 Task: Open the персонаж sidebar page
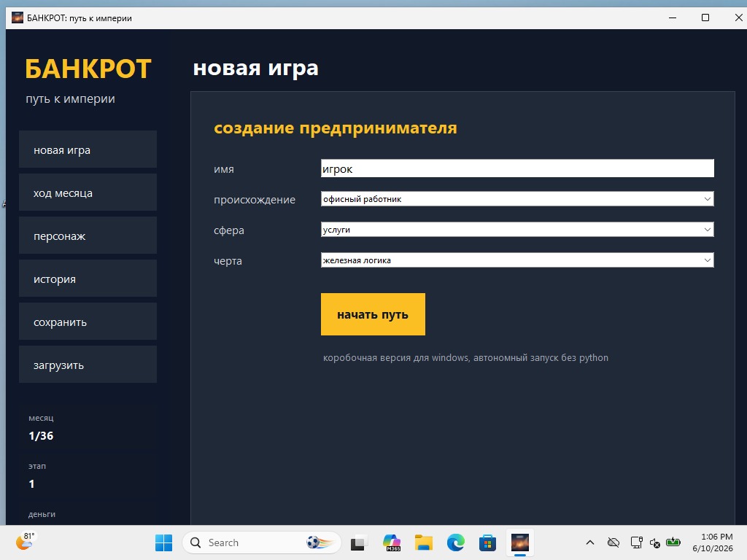(x=88, y=236)
